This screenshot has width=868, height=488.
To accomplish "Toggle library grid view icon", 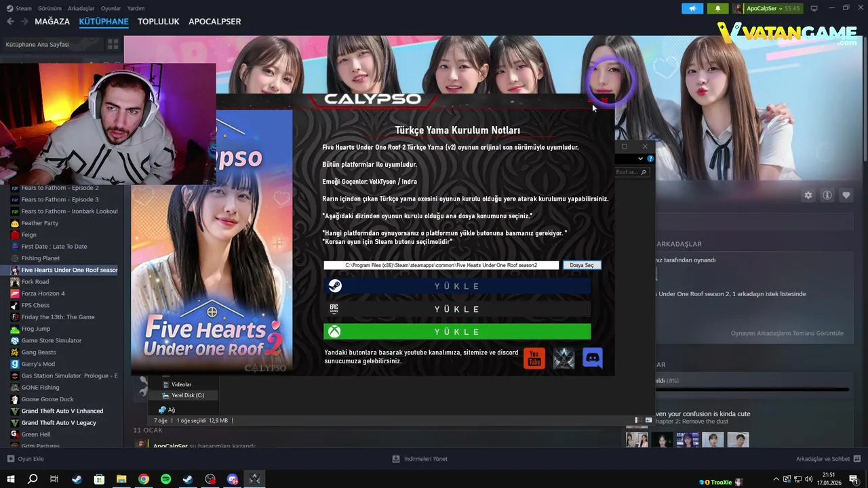I will coord(113,44).
